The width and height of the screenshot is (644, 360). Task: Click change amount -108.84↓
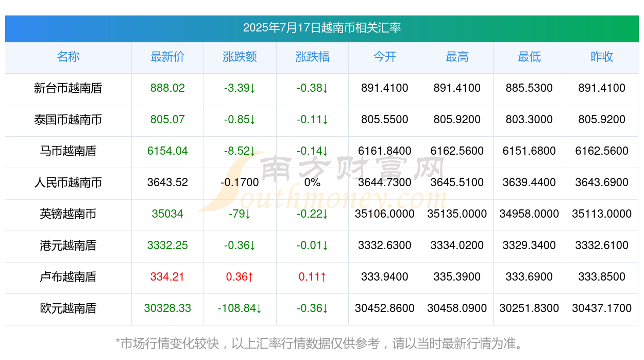[x=240, y=308]
